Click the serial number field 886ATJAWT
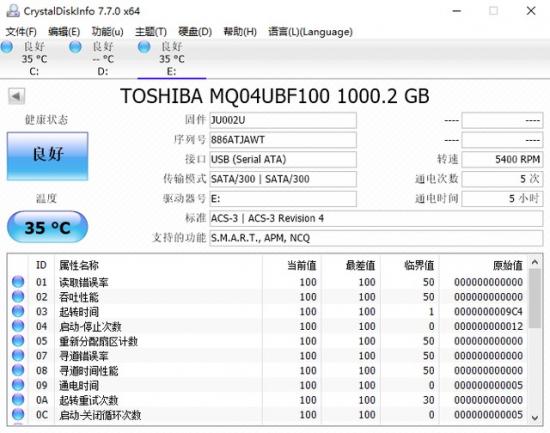The height and width of the screenshot is (433, 550). coord(283,140)
